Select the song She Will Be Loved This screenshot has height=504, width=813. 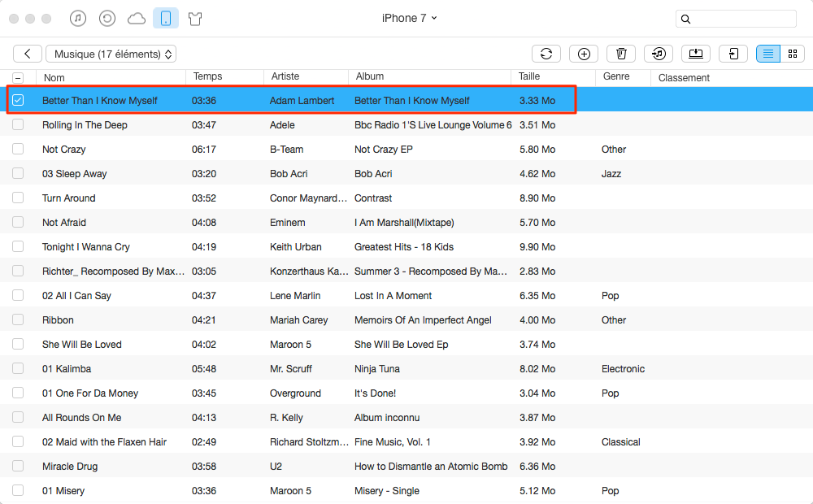pyautogui.click(x=82, y=345)
